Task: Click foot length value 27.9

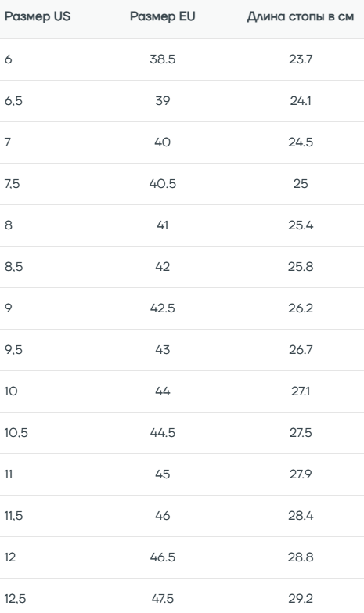Action: [x=301, y=474]
